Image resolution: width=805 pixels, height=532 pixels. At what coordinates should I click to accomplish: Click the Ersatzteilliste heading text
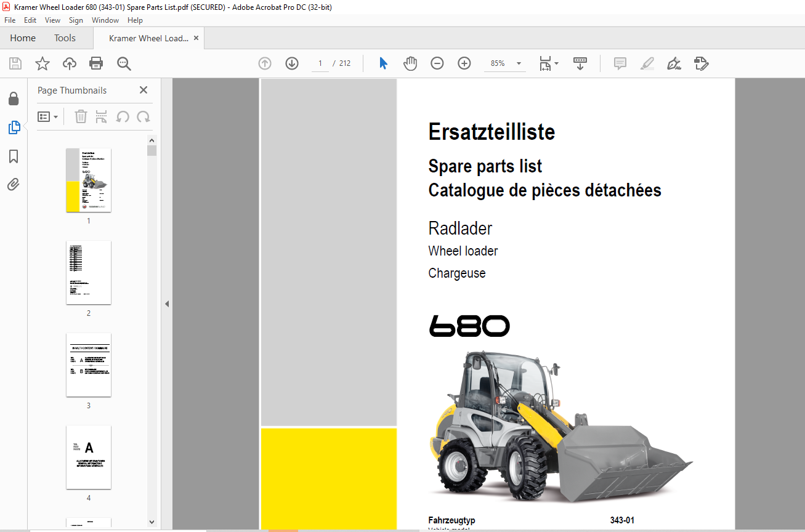[491, 132]
